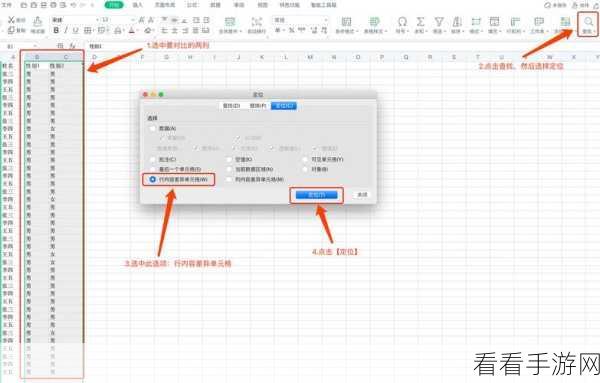Screen dimensions: 600x383
Task: Click the Symbol omega icon
Action: pyautogui.click(x=402, y=21)
